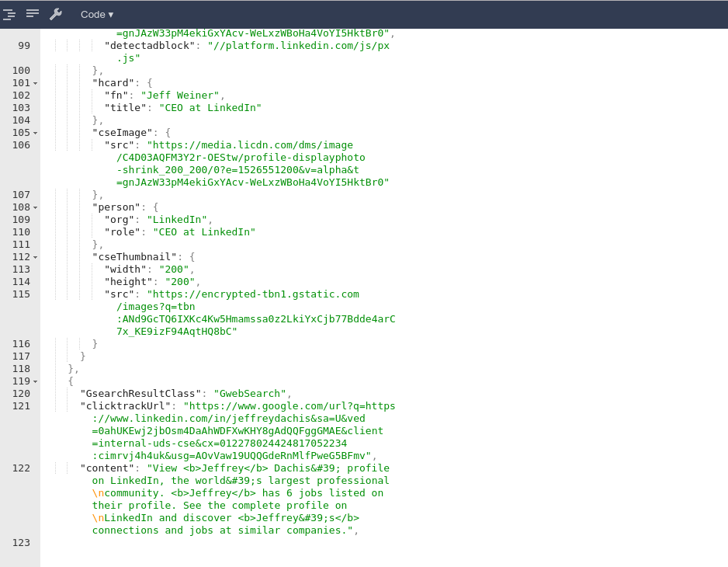
Task: Click the wrench repair JSON icon
Action: pyautogui.click(x=56, y=15)
